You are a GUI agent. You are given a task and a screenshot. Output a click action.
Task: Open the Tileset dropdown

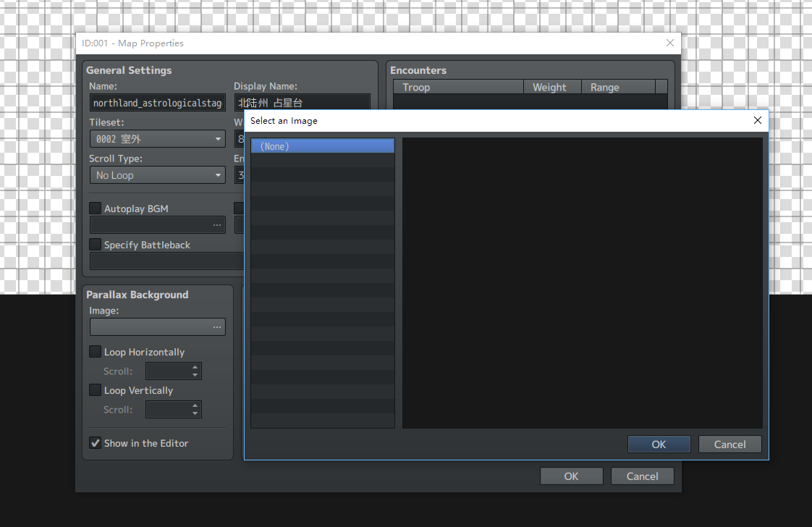point(158,139)
